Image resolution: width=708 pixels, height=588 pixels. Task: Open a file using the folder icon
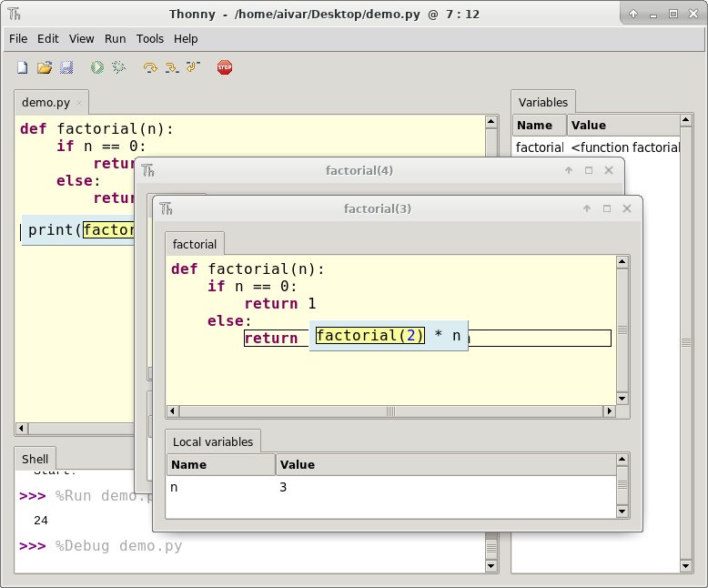click(x=44, y=67)
